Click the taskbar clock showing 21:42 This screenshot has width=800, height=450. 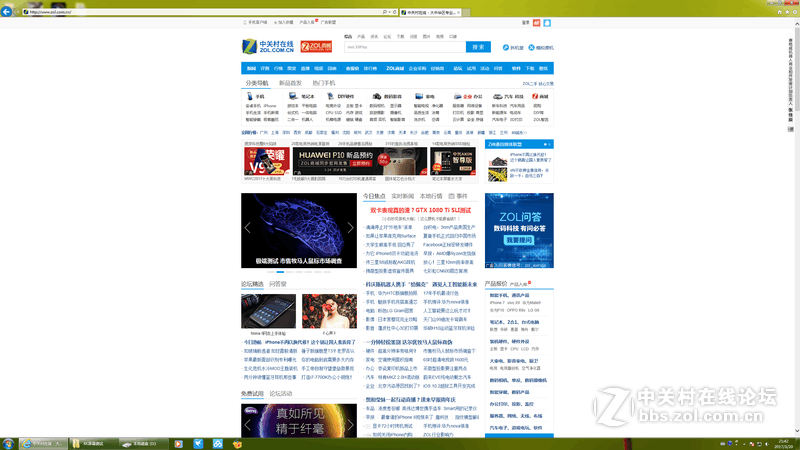point(784,444)
